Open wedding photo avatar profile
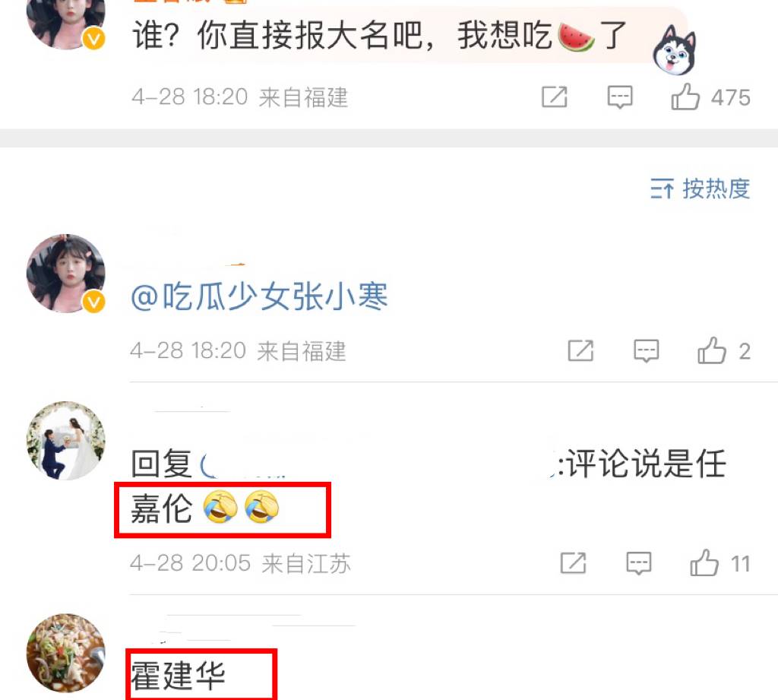This screenshot has height=700, width=778. [x=66, y=441]
